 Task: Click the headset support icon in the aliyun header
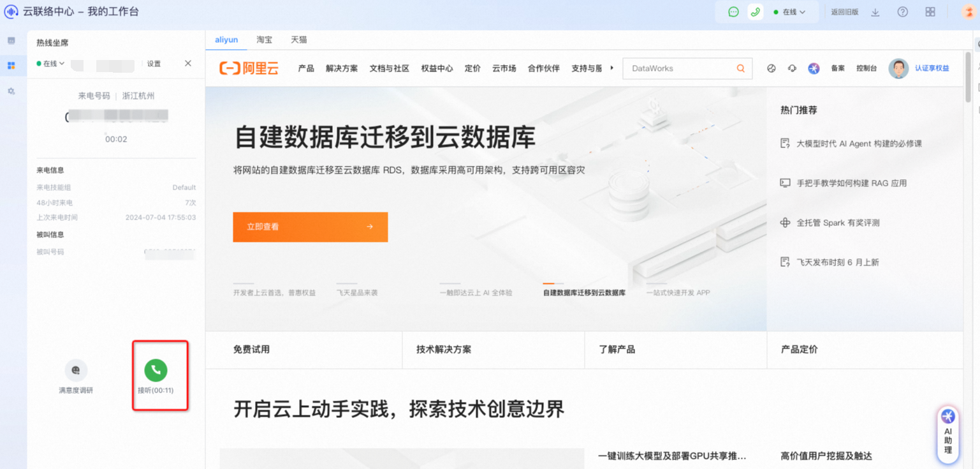click(792, 68)
